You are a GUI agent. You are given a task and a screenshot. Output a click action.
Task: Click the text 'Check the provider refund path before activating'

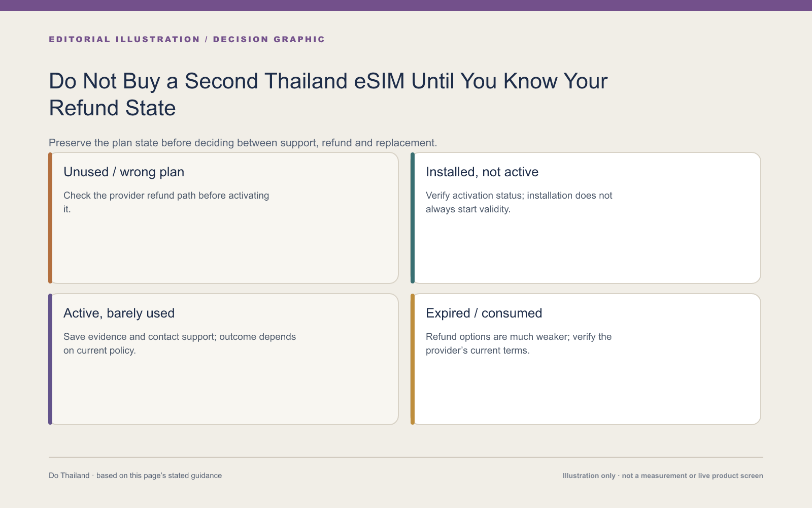(x=166, y=196)
